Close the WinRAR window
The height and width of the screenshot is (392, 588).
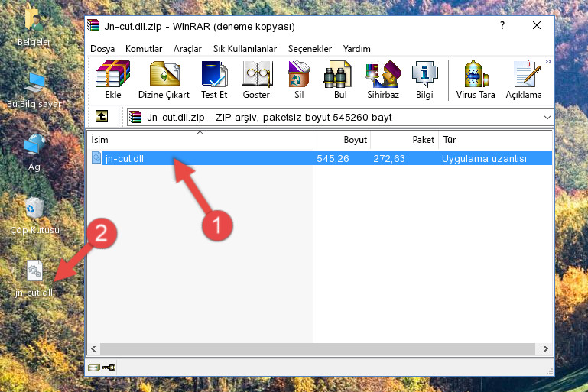click(x=537, y=25)
